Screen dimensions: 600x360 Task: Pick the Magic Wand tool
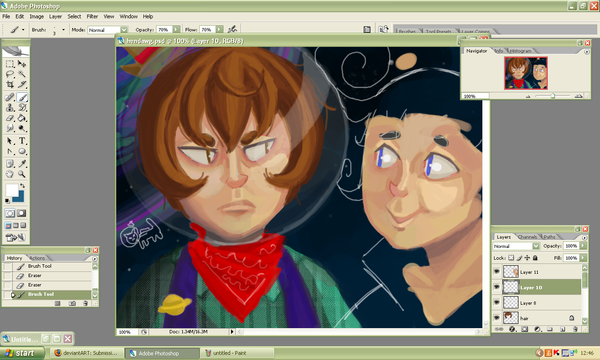(x=22, y=74)
